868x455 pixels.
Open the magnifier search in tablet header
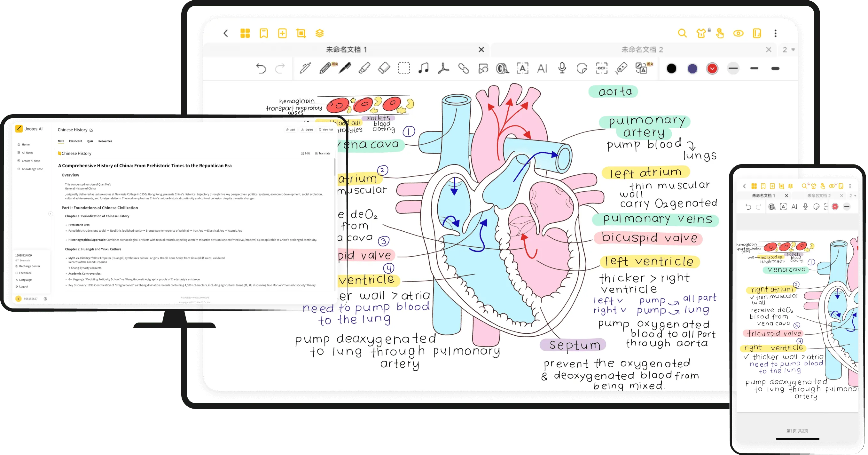click(682, 33)
